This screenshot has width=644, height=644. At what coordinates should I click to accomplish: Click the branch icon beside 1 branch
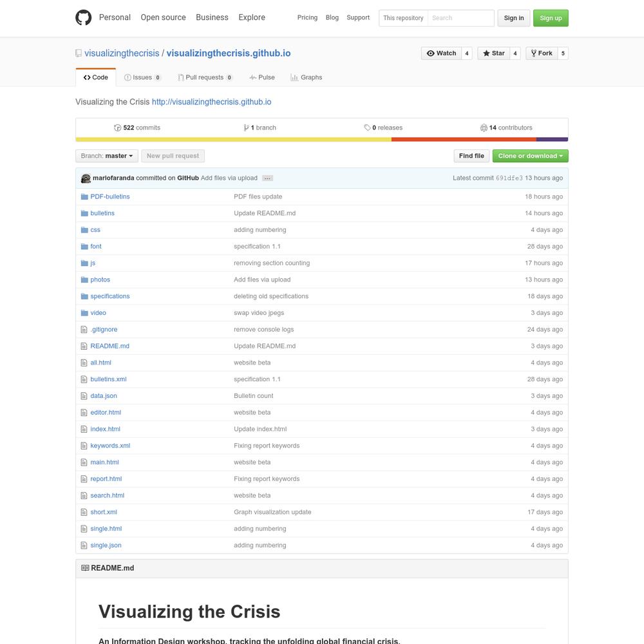pyautogui.click(x=246, y=128)
